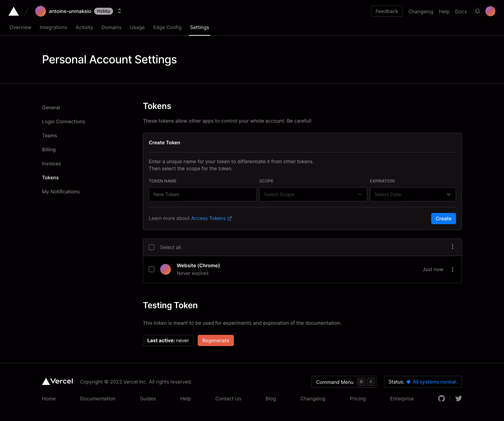Screen dimensions: 504x421
Task: Open Invoices in sidebar
Action: tap(51, 164)
